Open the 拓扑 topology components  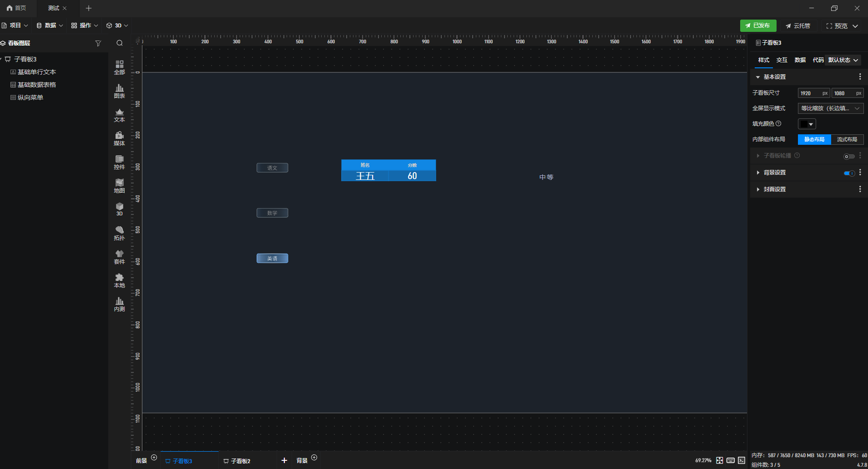click(x=119, y=233)
